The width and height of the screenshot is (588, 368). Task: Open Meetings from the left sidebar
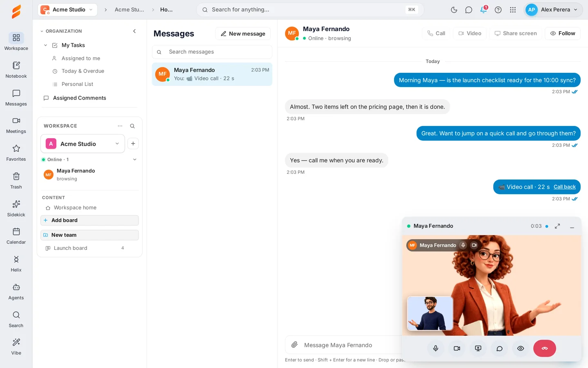click(x=16, y=125)
